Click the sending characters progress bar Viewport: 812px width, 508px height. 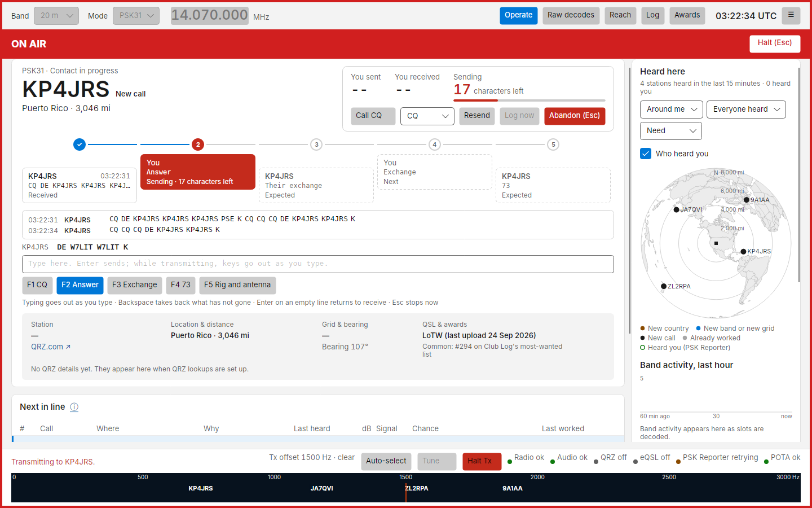pyautogui.click(x=529, y=100)
